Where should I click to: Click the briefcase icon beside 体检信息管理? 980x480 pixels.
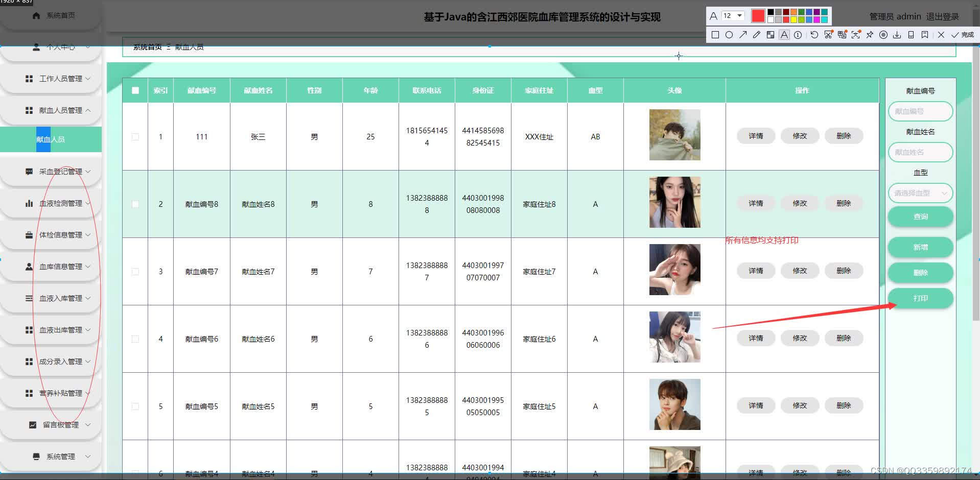[29, 235]
